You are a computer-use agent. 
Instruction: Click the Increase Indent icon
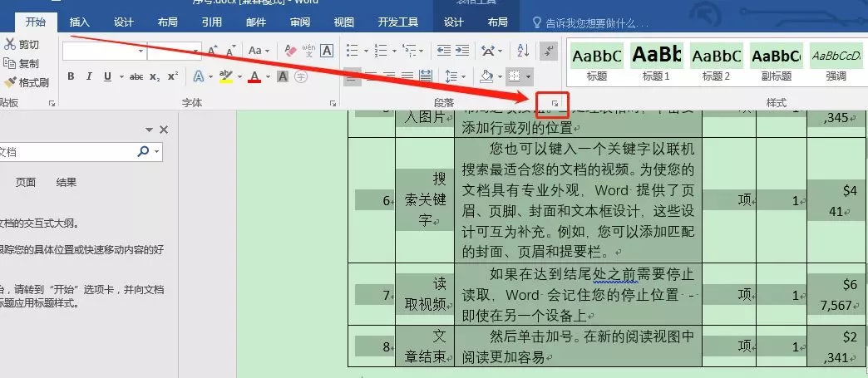(x=462, y=51)
